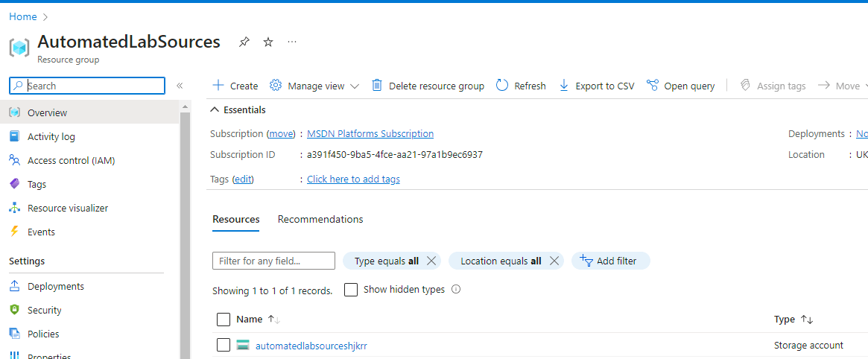
Task: Click the Delete resource group trash icon
Action: click(377, 86)
